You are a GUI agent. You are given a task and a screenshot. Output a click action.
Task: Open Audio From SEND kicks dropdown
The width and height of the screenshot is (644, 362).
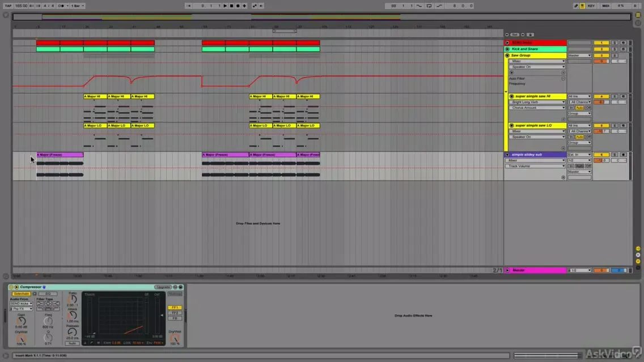(21, 304)
